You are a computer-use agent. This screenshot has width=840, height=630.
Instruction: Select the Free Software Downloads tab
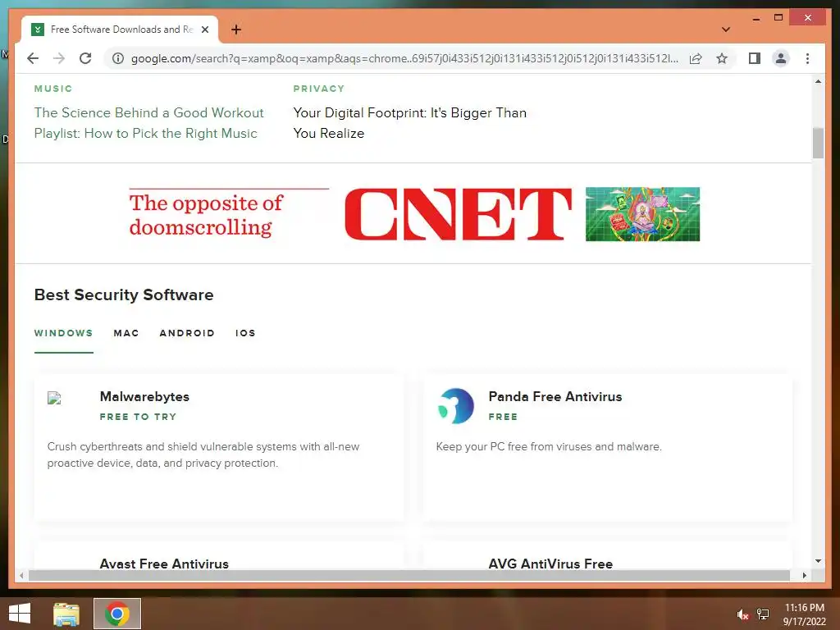point(120,30)
